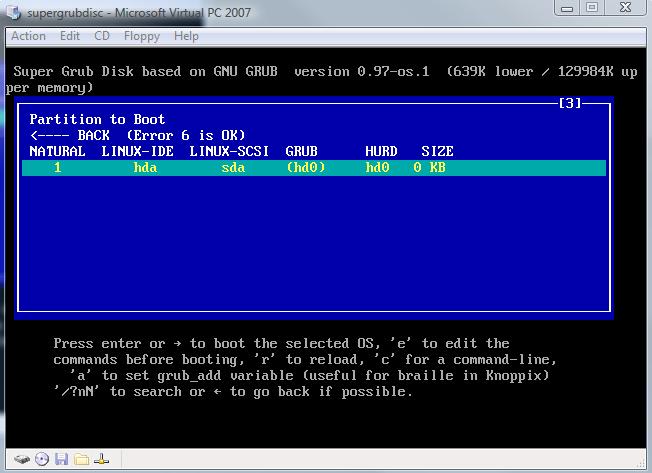
Task: Click the window resize grip corner
Action: pyautogui.click(x=642, y=463)
